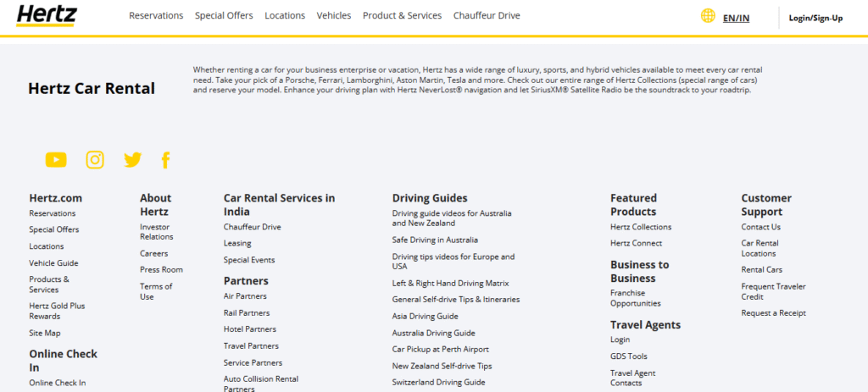This screenshot has width=868, height=392.
Task: Open Safe Driving in Australia link
Action: click(x=435, y=240)
